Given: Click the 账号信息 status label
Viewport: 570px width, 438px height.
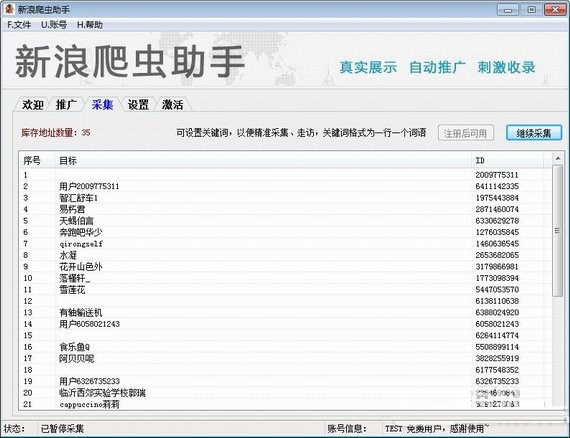Looking at the screenshot, I should pyautogui.click(x=347, y=429).
